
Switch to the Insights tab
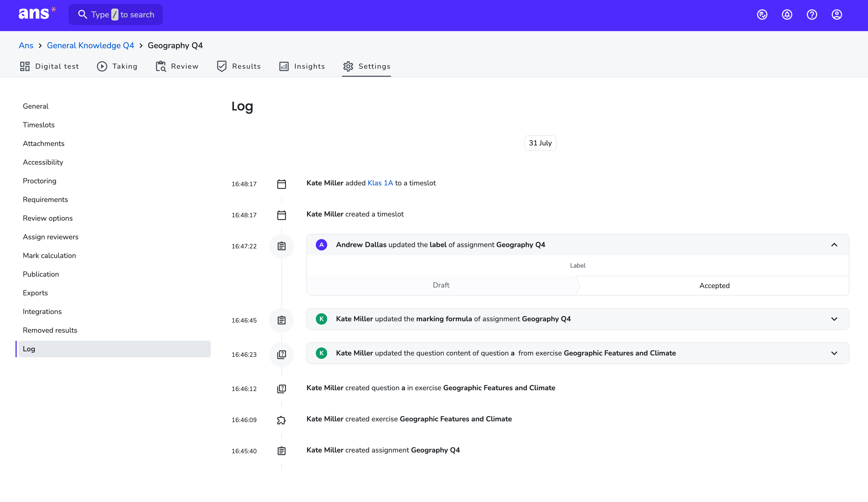(302, 66)
